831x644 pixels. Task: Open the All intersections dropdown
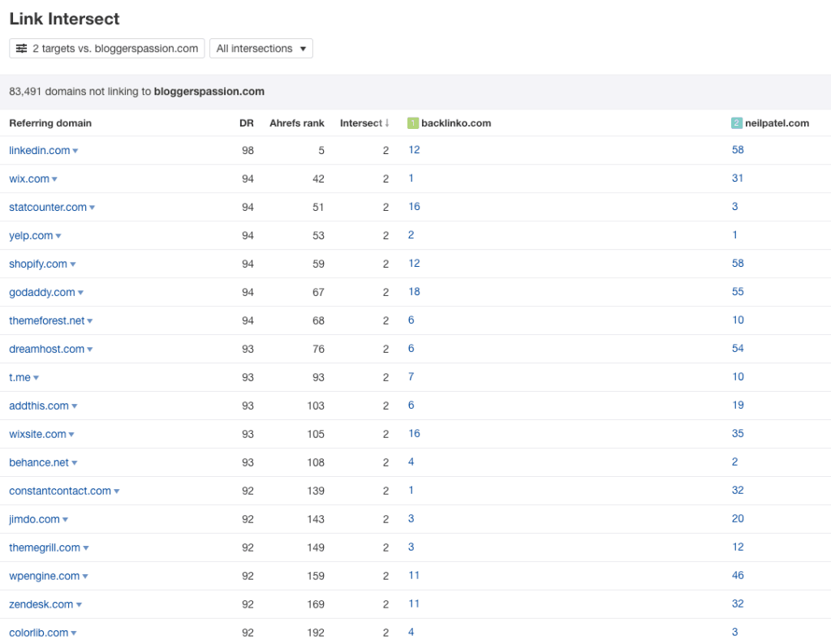(260, 49)
